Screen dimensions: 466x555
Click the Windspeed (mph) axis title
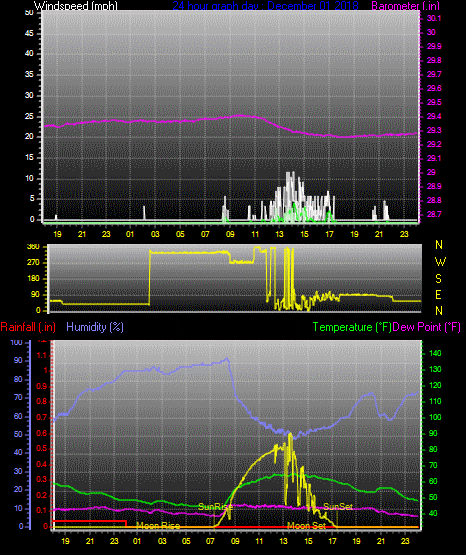[76, 6]
